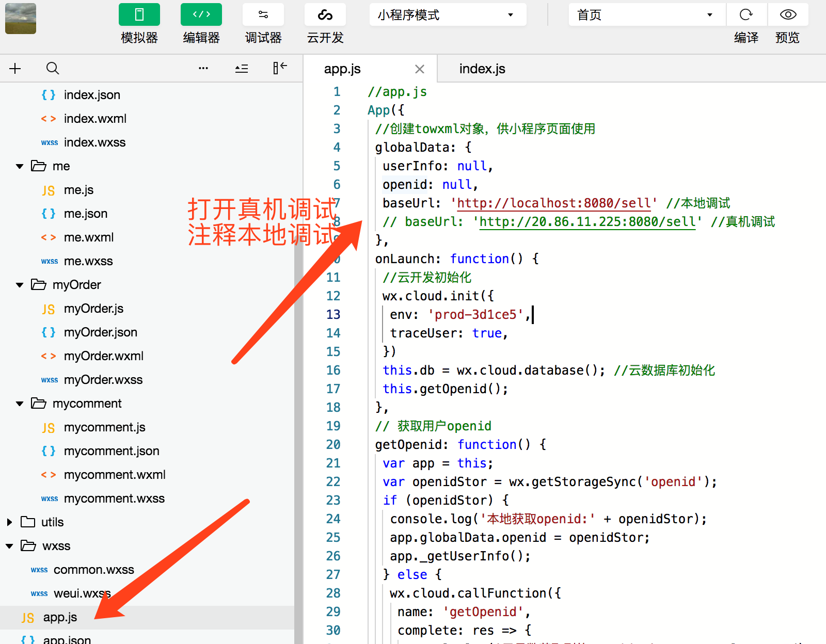
Task: Click the sort file tree icon
Action: point(242,68)
